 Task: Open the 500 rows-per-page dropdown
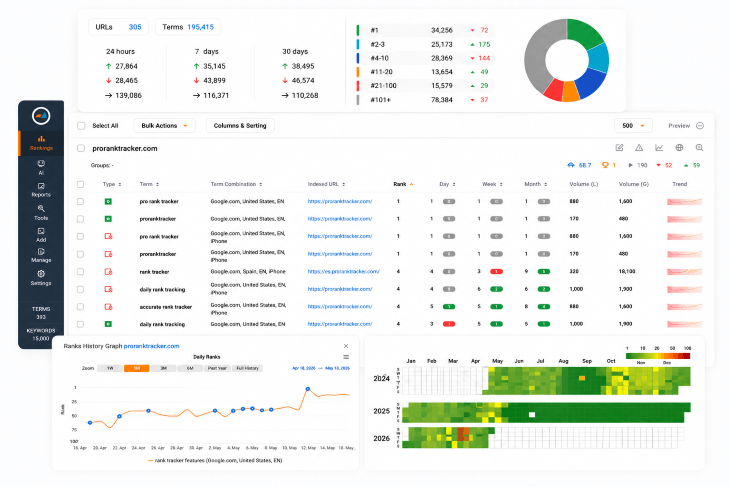pos(633,126)
